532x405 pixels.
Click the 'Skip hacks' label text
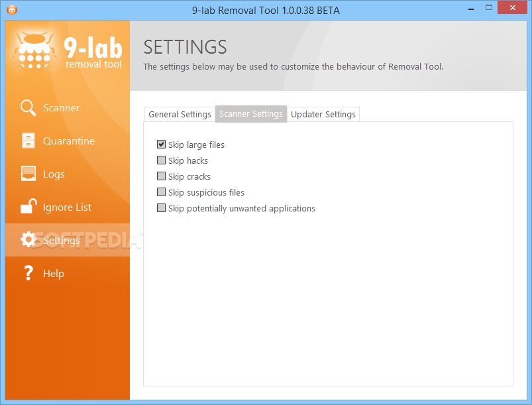pos(188,160)
